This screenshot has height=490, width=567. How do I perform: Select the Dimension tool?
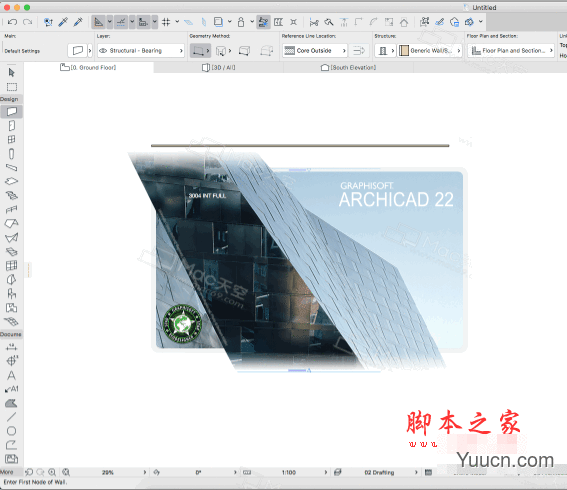(12, 347)
